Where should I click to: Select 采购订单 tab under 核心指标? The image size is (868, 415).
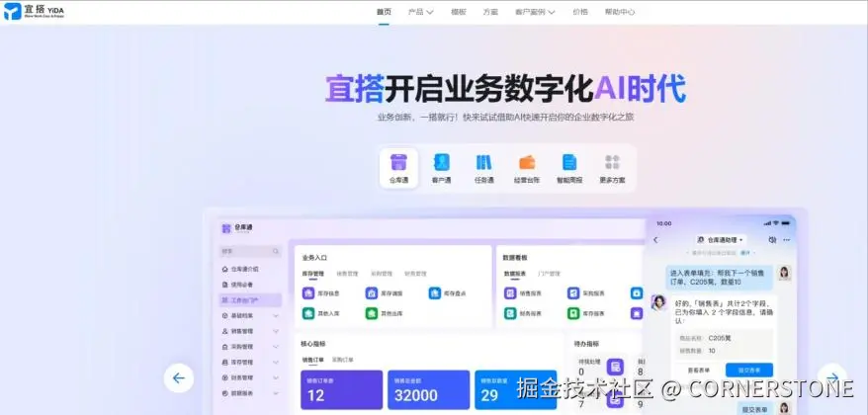pos(343,359)
